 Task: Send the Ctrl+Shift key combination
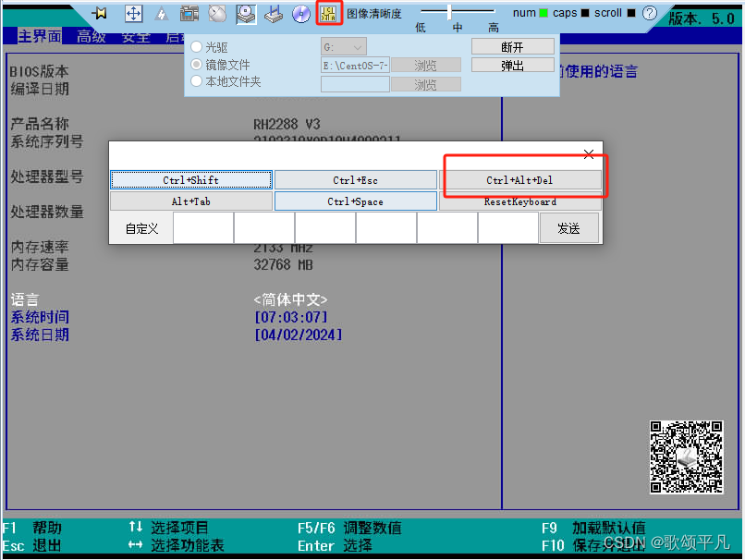(191, 180)
